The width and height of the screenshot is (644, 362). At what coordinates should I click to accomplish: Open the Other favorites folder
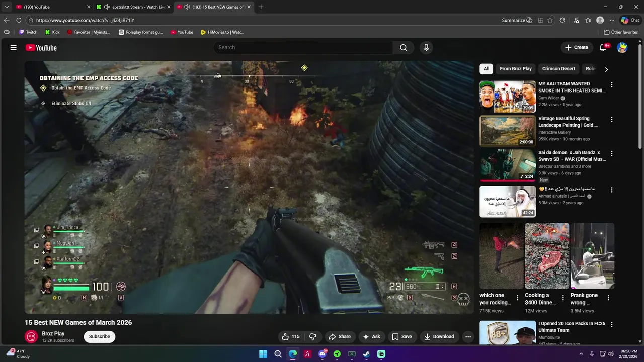tap(621, 32)
